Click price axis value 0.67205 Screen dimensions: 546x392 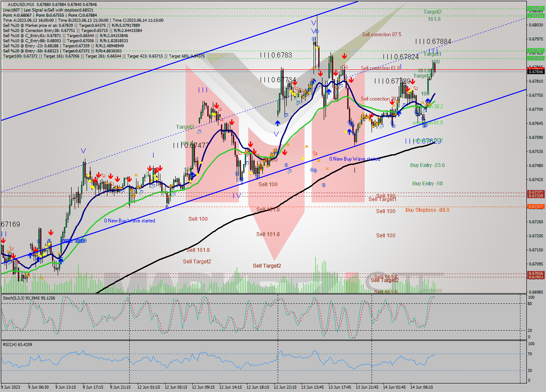(536, 236)
